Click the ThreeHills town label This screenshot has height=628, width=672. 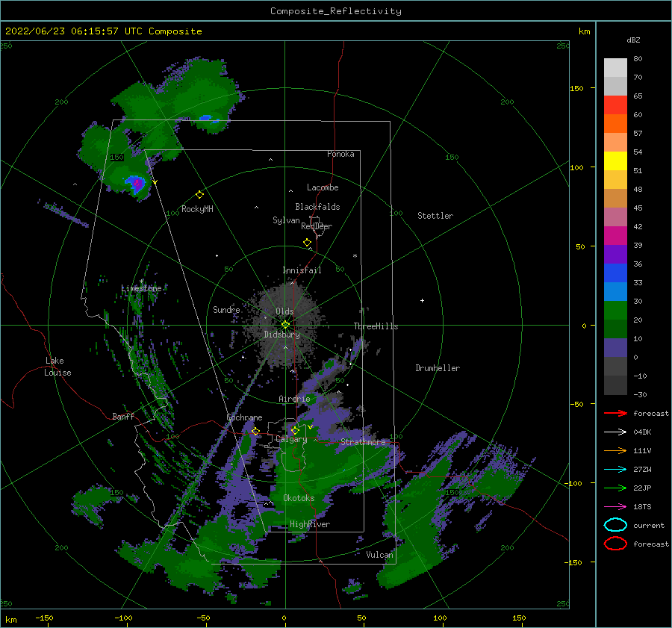[376, 326]
